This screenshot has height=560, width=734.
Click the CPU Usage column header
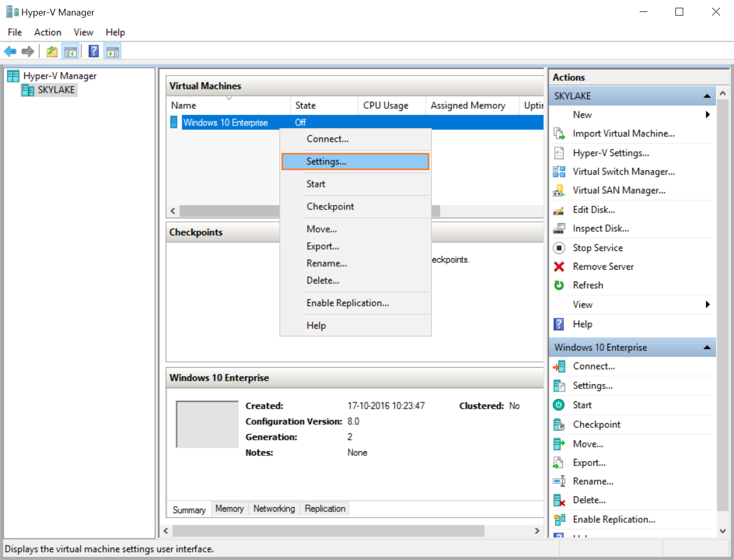(392, 105)
